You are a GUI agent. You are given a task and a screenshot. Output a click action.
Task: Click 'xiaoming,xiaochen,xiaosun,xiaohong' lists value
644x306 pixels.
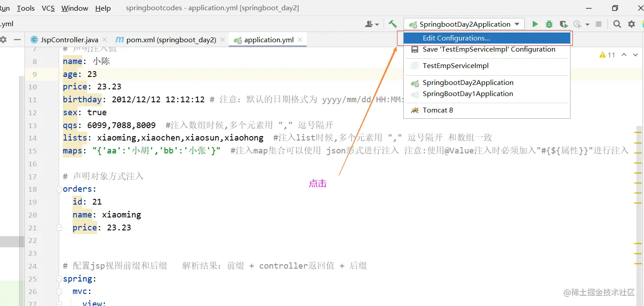(x=180, y=138)
